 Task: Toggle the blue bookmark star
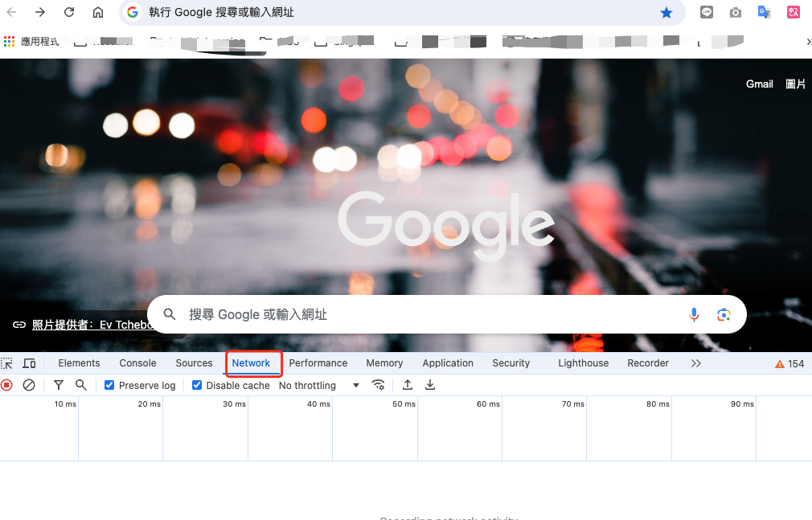tap(666, 12)
